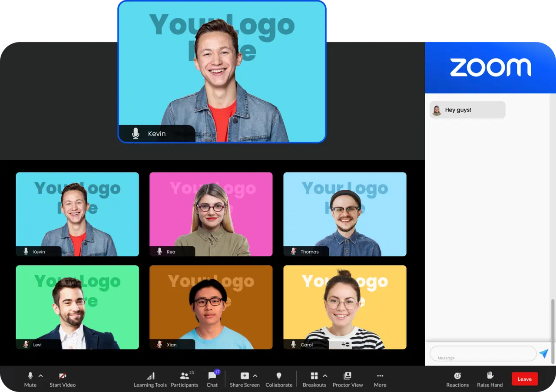Open the More menu
This screenshot has width=556, height=392.
click(380, 379)
